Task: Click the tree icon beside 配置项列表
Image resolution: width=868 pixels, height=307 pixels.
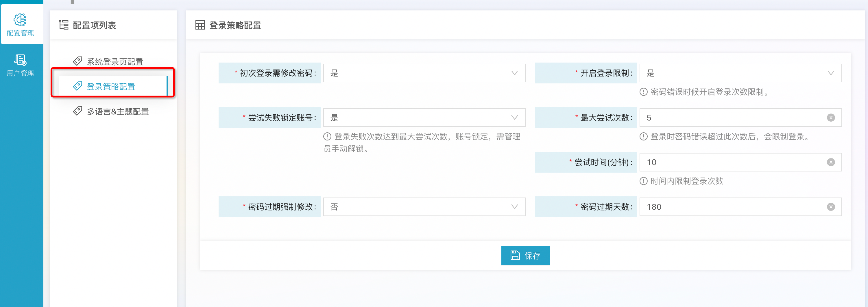Action: [x=64, y=25]
